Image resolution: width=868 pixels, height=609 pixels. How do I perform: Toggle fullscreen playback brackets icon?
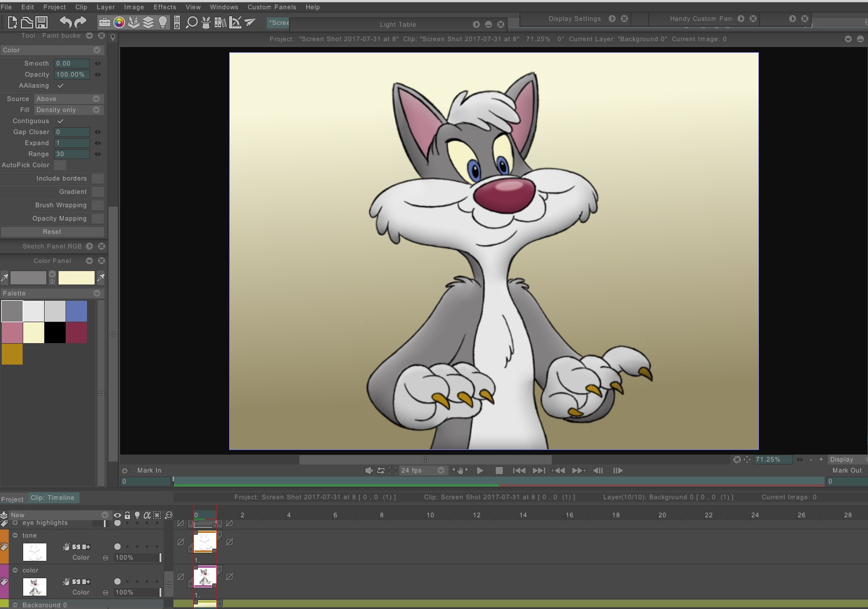coord(392,470)
